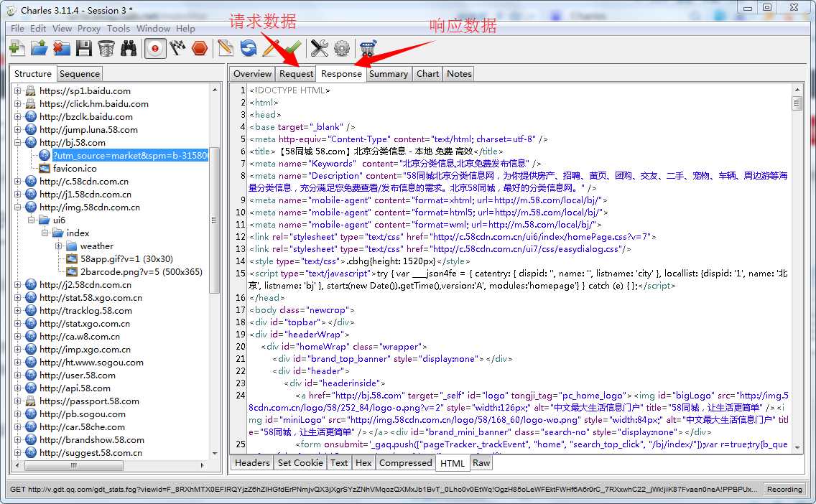Viewport: 816px width, 504px height.
Task: Expand the http://jump.luna.58.com node
Action: click(x=18, y=129)
